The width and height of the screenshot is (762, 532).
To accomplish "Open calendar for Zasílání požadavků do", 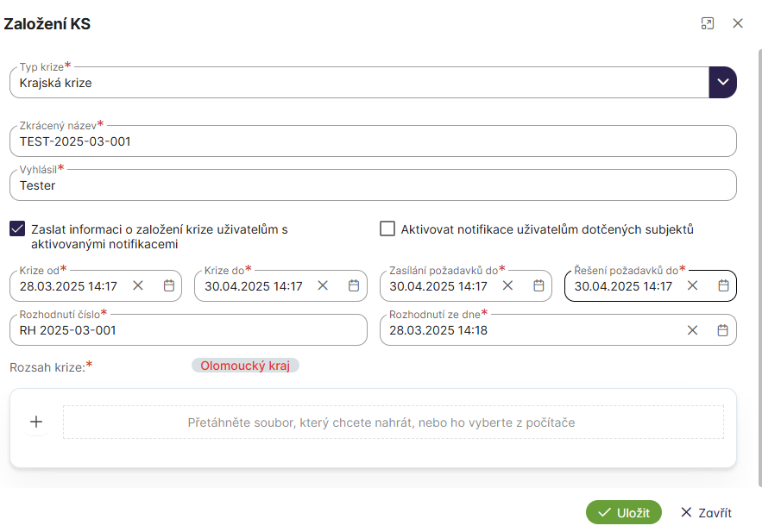I will [x=538, y=285].
